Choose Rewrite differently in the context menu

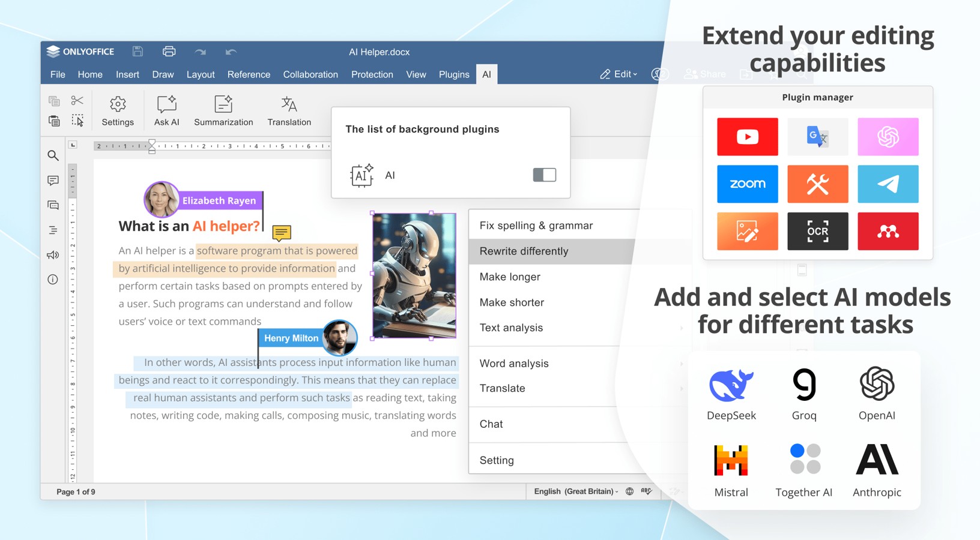pyautogui.click(x=551, y=251)
